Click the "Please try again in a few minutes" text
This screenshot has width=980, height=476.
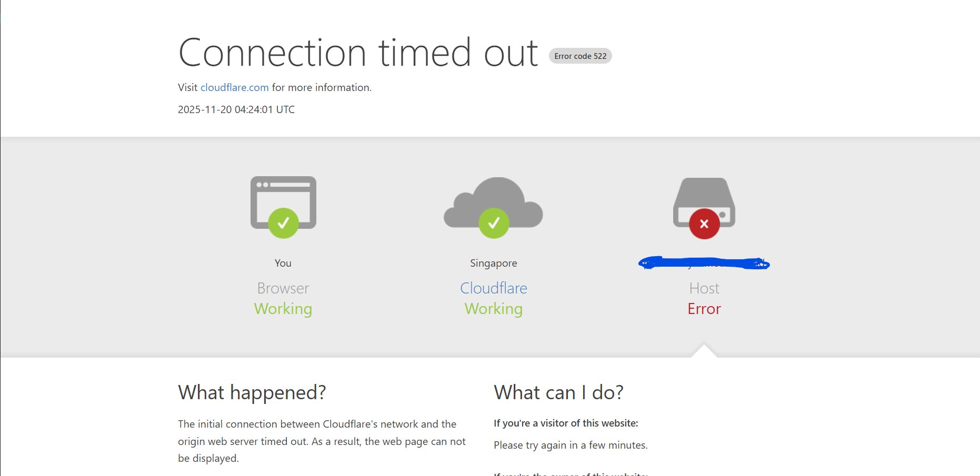tap(571, 445)
